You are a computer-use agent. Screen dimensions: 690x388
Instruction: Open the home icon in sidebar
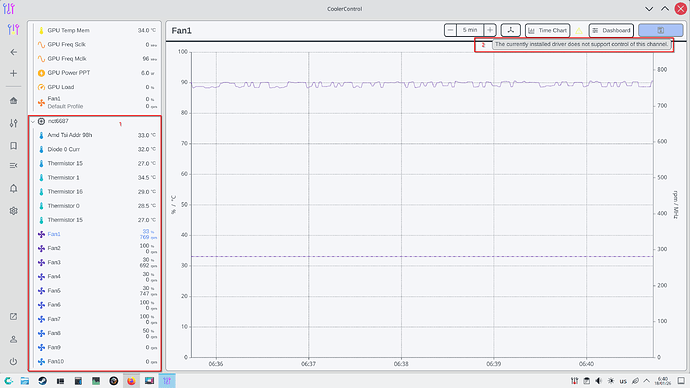tap(14, 101)
